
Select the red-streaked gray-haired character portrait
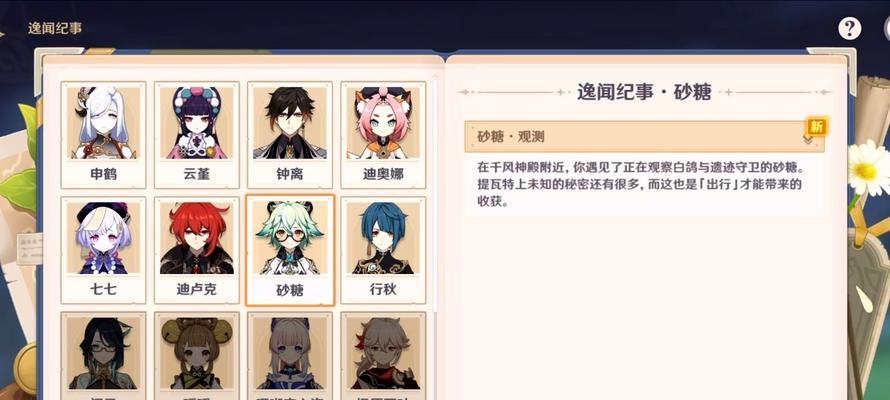pos(383,356)
